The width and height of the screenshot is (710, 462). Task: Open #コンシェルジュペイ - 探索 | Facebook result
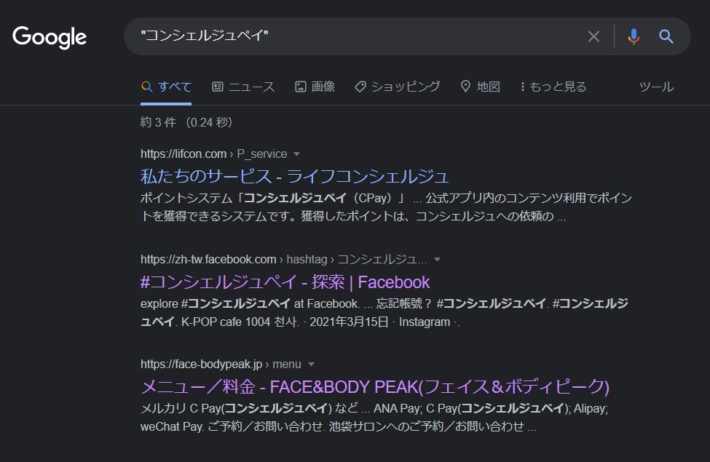[285, 282]
